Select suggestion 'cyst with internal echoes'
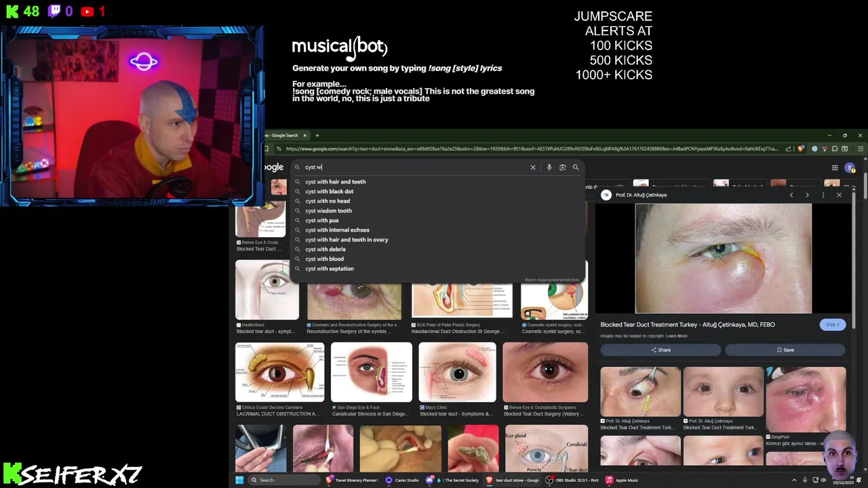Image resolution: width=868 pixels, height=488 pixels. (x=437, y=230)
